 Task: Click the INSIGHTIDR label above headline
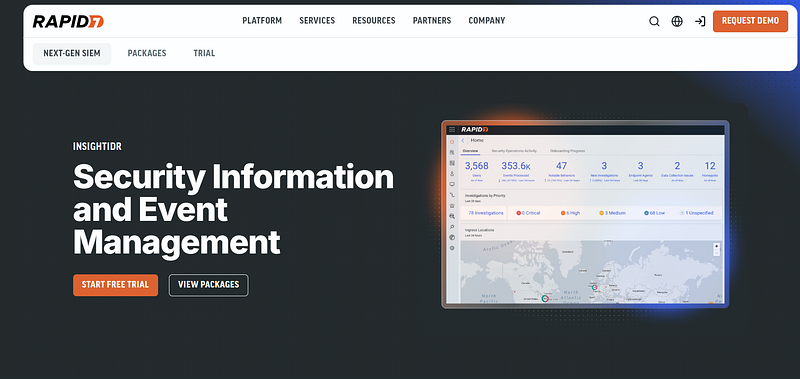pos(97,147)
